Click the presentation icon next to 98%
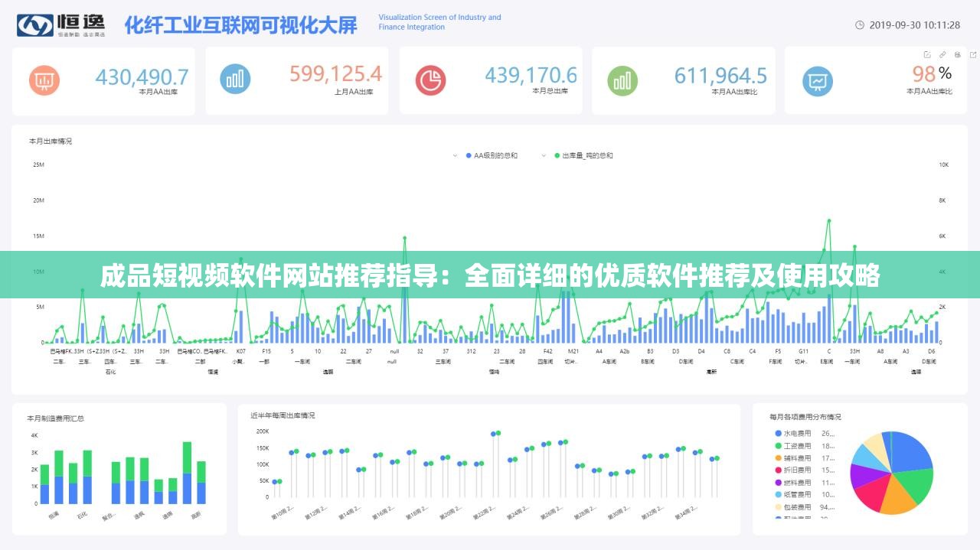 [818, 79]
